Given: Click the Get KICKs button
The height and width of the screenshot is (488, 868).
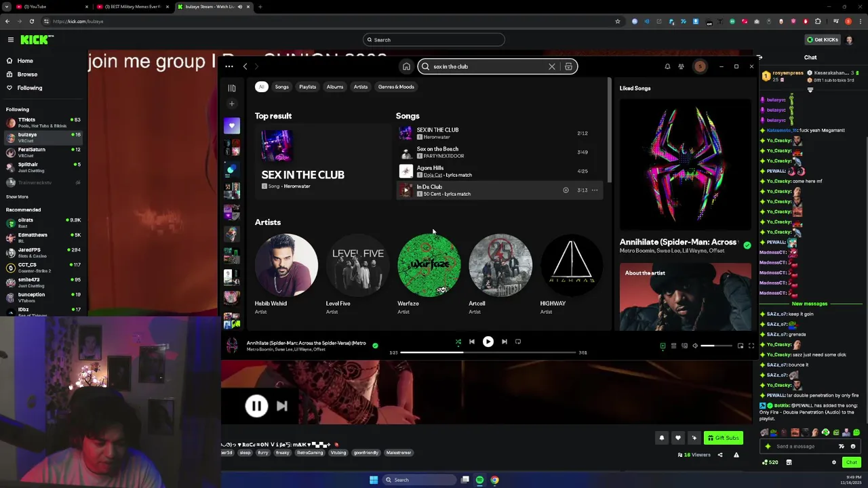Looking at the screenshot, I should pos(822,39).
